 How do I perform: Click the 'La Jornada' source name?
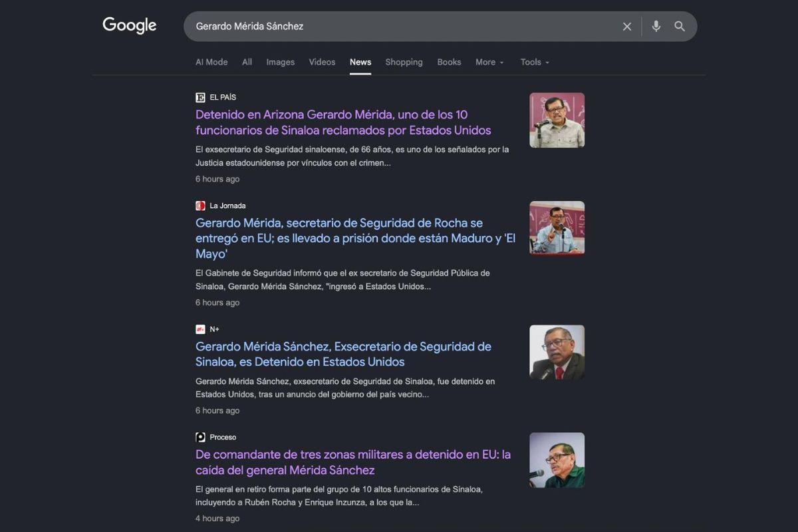pyautogui.click(x=227, y=205)
